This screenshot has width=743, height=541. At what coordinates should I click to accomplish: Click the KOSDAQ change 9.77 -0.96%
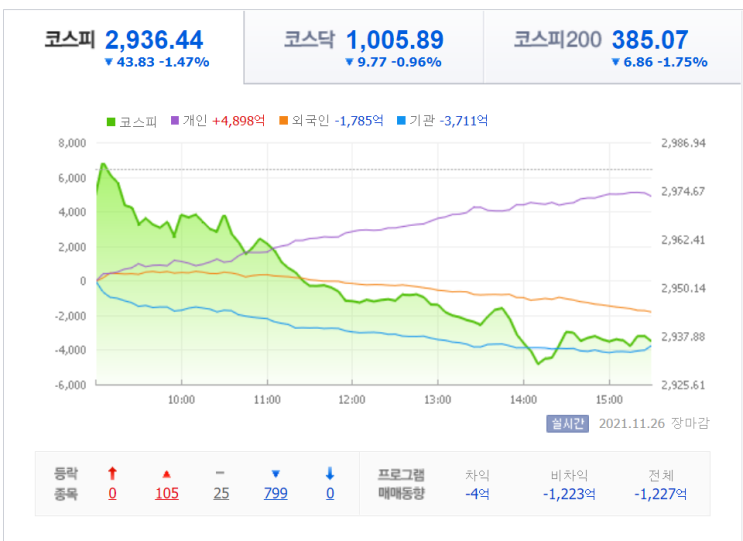pyautogui.click(x=393, y=62)
